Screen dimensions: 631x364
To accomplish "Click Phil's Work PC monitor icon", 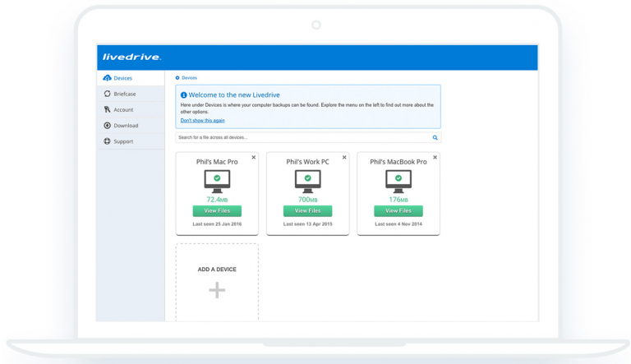I will click(x=308, y=182).
